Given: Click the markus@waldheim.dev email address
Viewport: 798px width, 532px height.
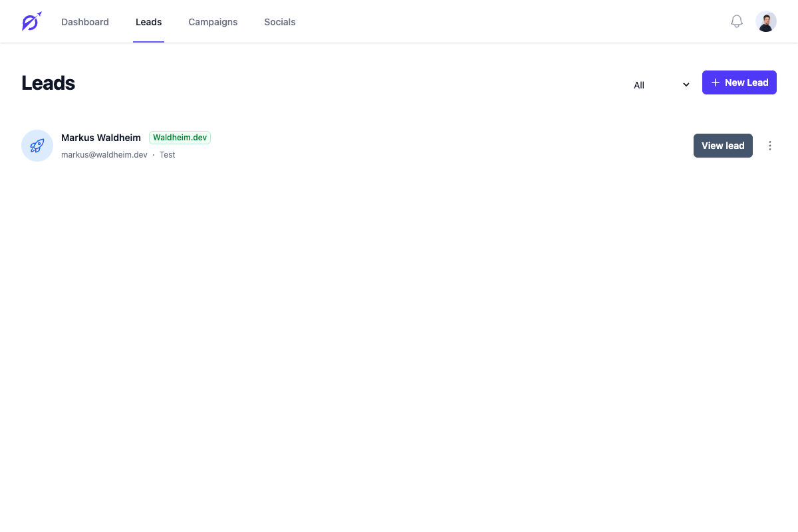Looking at the screenshot, I should pyautogui.click(x=104, y=155).
